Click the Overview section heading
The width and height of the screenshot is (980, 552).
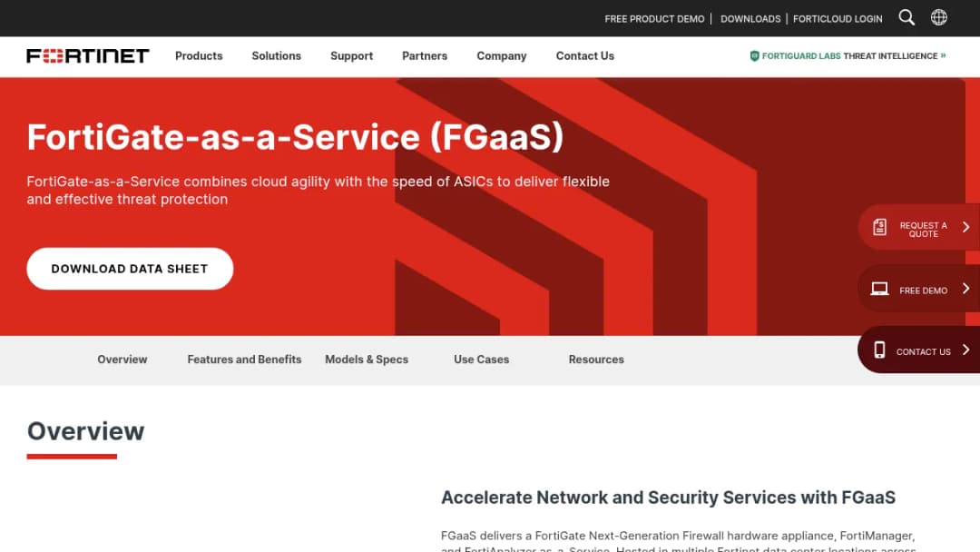(x=85, y=431)
